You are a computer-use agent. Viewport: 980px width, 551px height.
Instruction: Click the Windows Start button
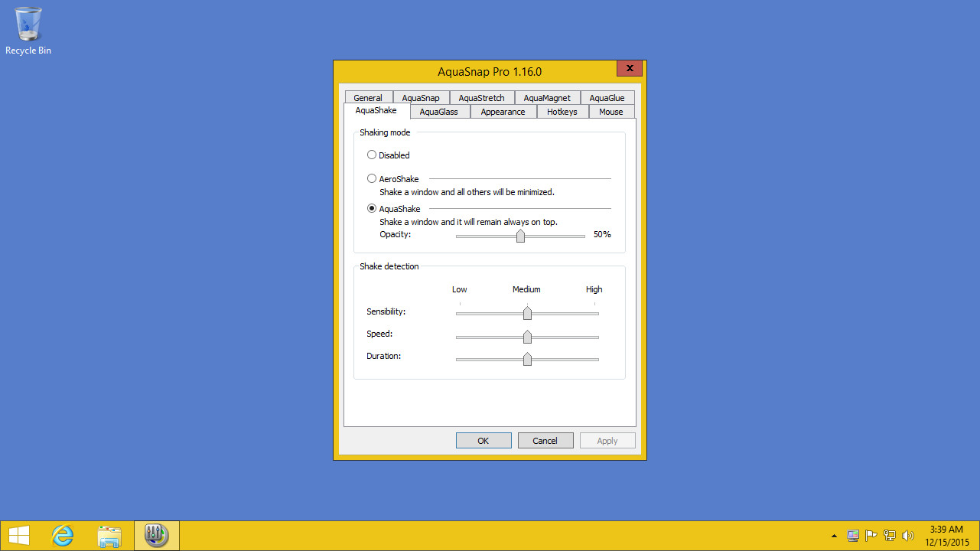click(18, 535)
